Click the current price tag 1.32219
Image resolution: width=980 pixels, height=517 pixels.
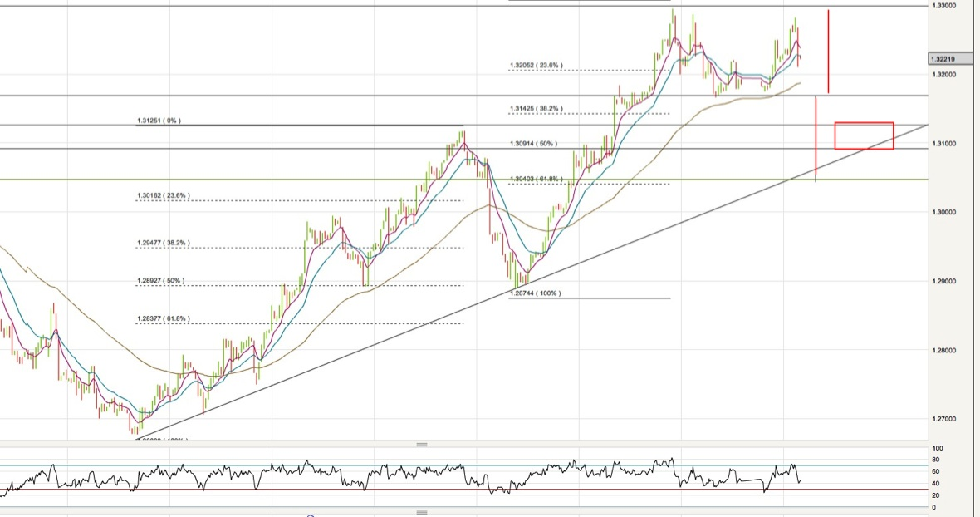pos(950,59)
